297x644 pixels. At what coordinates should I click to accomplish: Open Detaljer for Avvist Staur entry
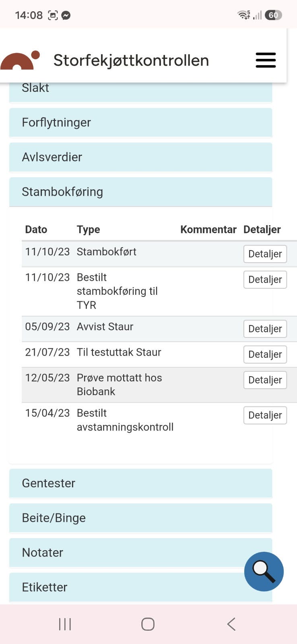(265, 329)
